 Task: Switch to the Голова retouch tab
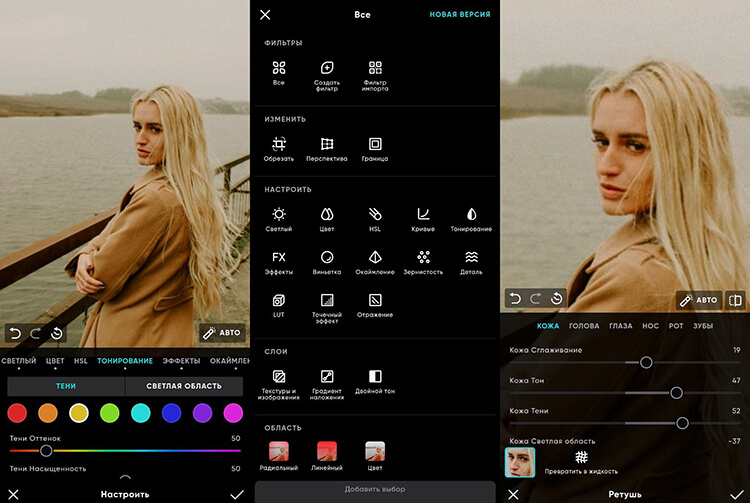584,326
